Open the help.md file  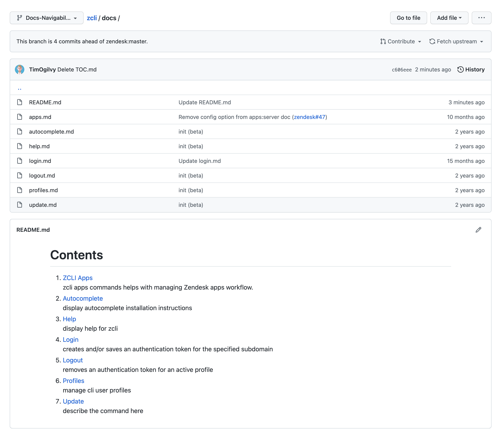pyautogui.click(x=39, y=146)
